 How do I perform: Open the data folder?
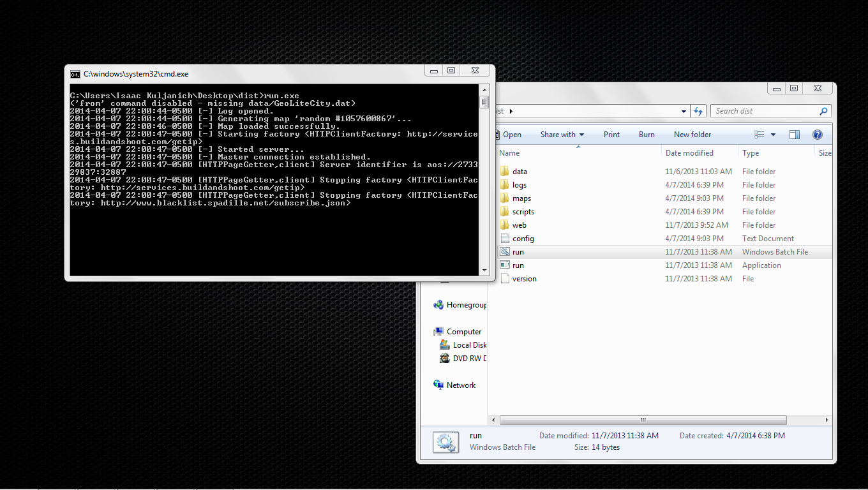point(518,171)
